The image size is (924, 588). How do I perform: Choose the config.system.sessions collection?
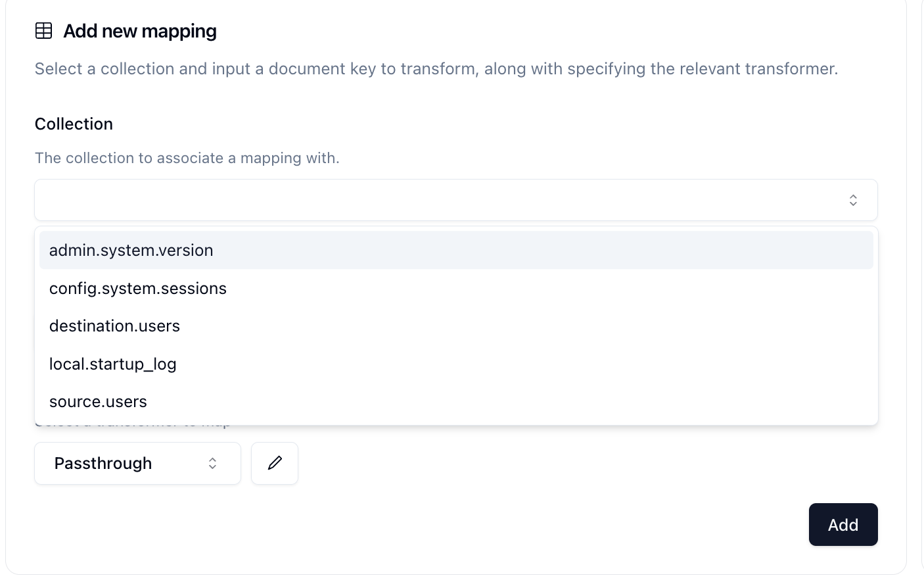(x=456, y=288)
